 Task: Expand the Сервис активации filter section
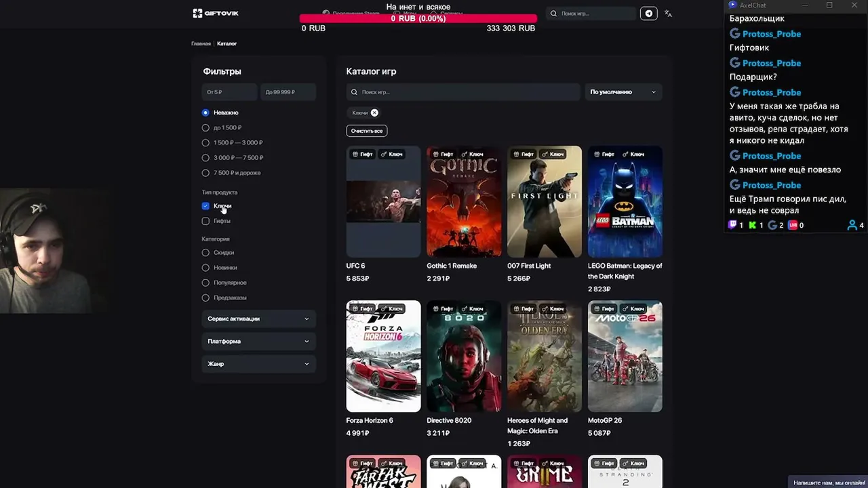click(x=258, y=319)
